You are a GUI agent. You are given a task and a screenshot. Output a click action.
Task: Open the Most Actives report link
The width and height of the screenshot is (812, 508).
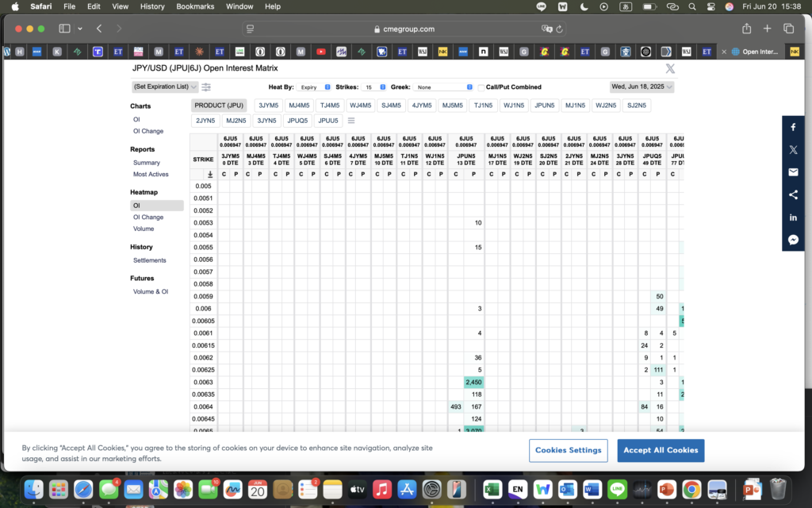coord(151,174)
